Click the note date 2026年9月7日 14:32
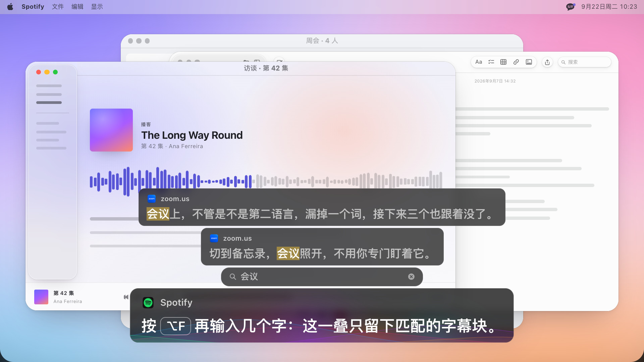Screen dimensions: 644x362 [495, 81]
